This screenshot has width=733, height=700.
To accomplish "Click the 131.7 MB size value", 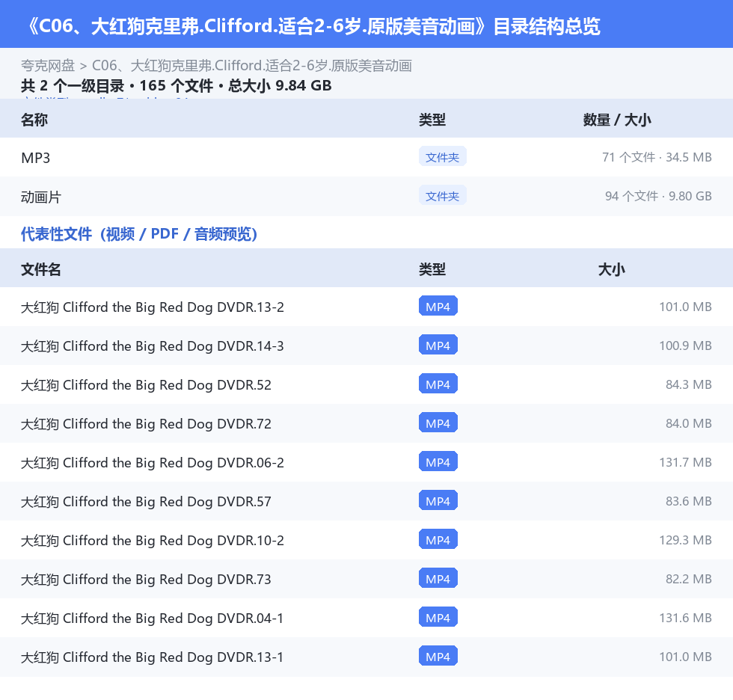I will (x=685, y=462).
